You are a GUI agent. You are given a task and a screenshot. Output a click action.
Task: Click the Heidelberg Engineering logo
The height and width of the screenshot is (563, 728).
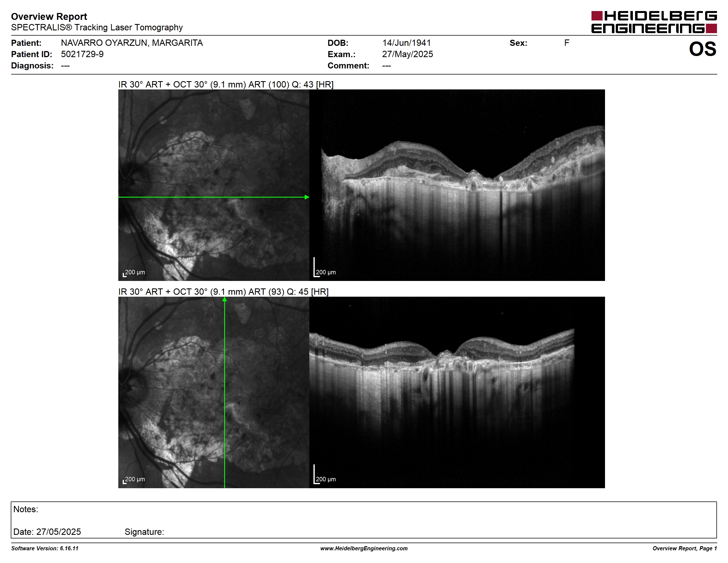[654, 22]
